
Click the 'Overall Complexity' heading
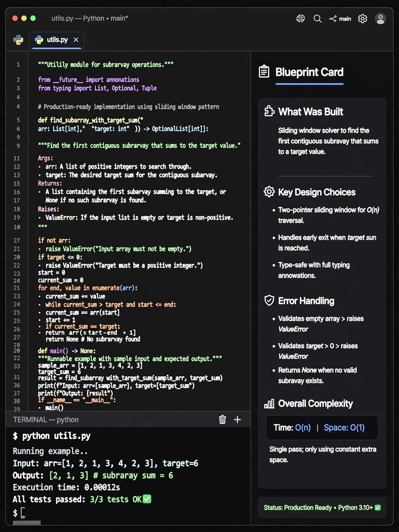click(x=316, y=404)
